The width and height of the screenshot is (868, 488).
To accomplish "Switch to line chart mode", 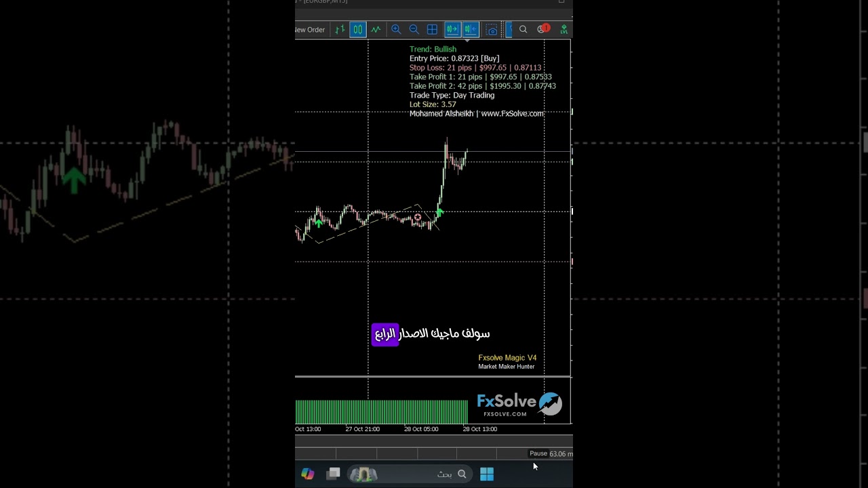I will point(376,29).
